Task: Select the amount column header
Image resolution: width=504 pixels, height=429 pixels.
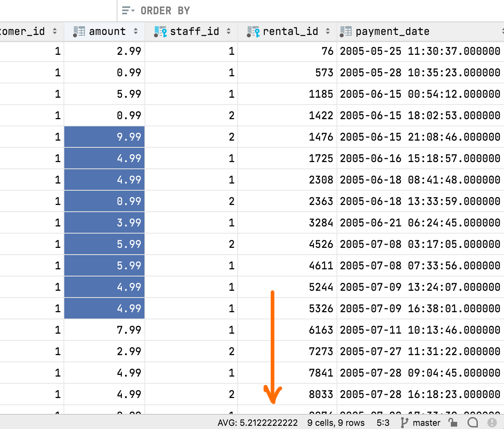Action: click(x=107, y=31)
